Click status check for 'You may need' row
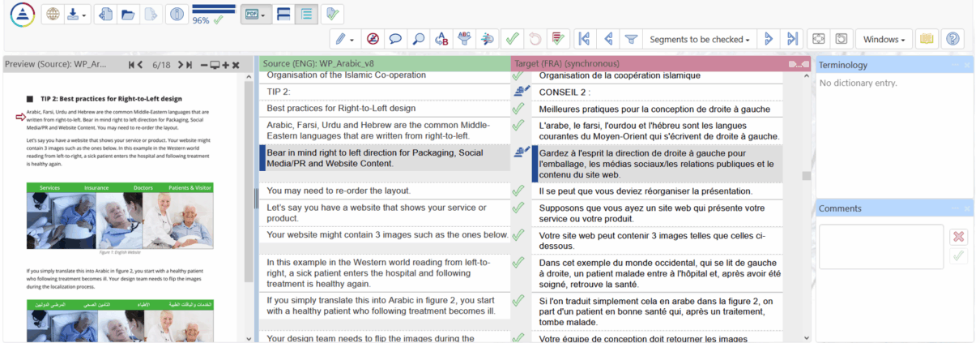 click(518, 191)
